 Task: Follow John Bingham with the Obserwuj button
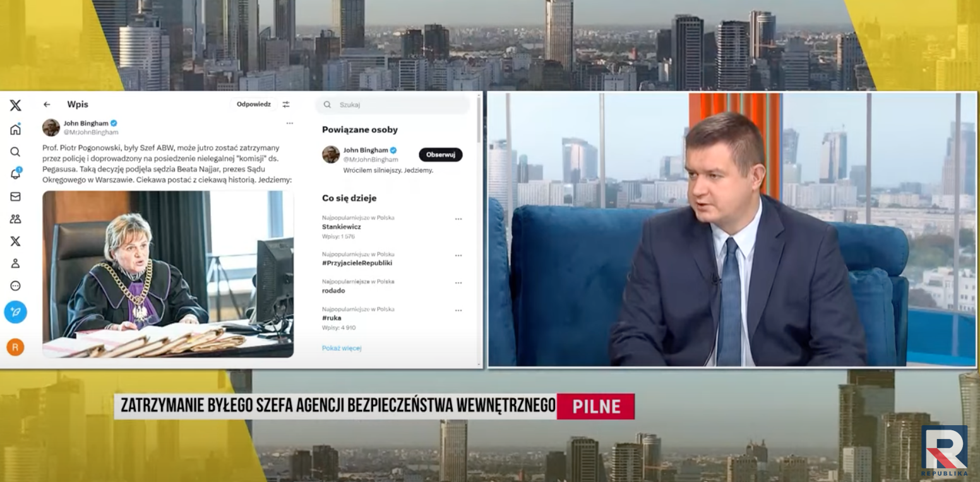point(441,155)
